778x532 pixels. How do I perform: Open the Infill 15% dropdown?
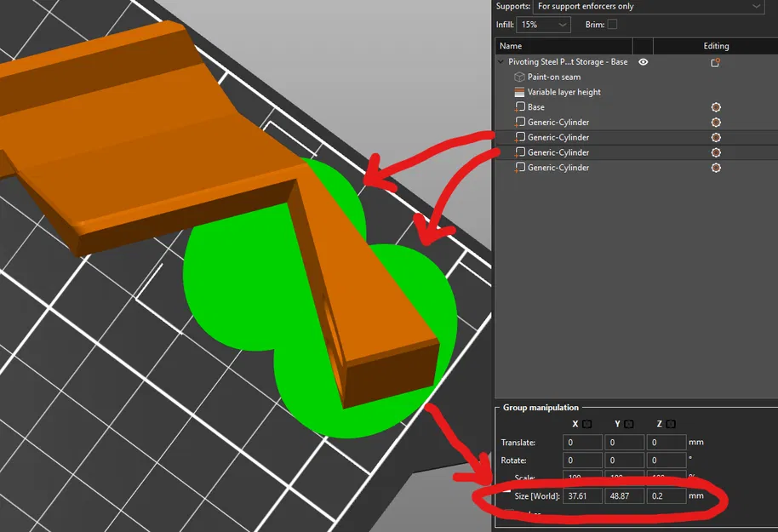(x=543, y=25)
